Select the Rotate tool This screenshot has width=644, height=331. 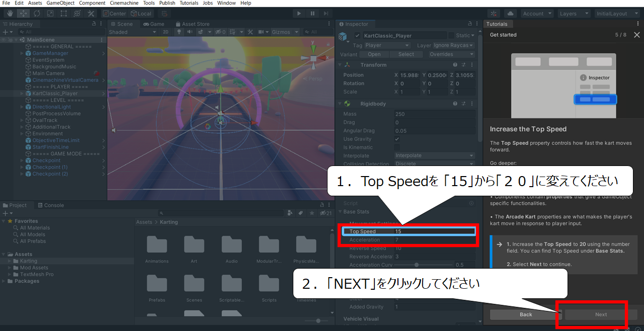click(x=36, y=14)
